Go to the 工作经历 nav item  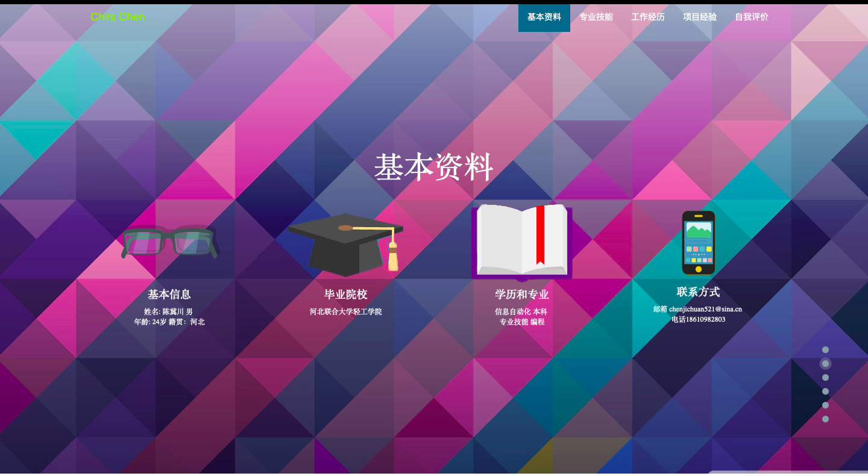[647, 17]
